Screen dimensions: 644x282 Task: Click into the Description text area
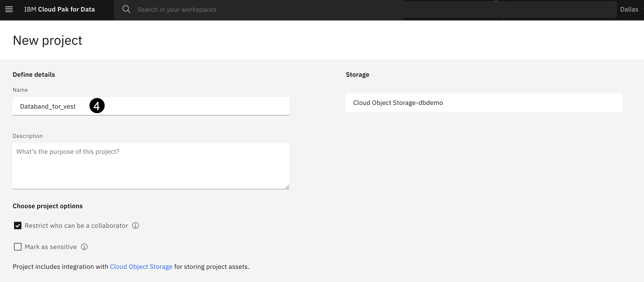pos(151,166)
